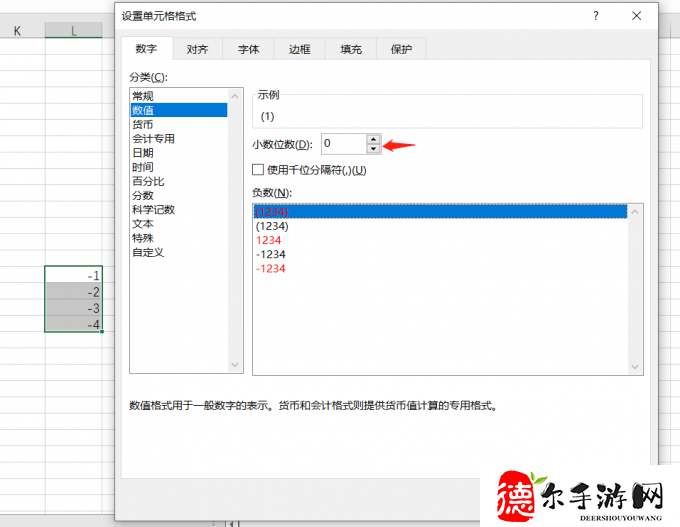Choose the 特殊 category
Image resolution: width=680 pixels, height=527 pixels.
pos(179,238)
